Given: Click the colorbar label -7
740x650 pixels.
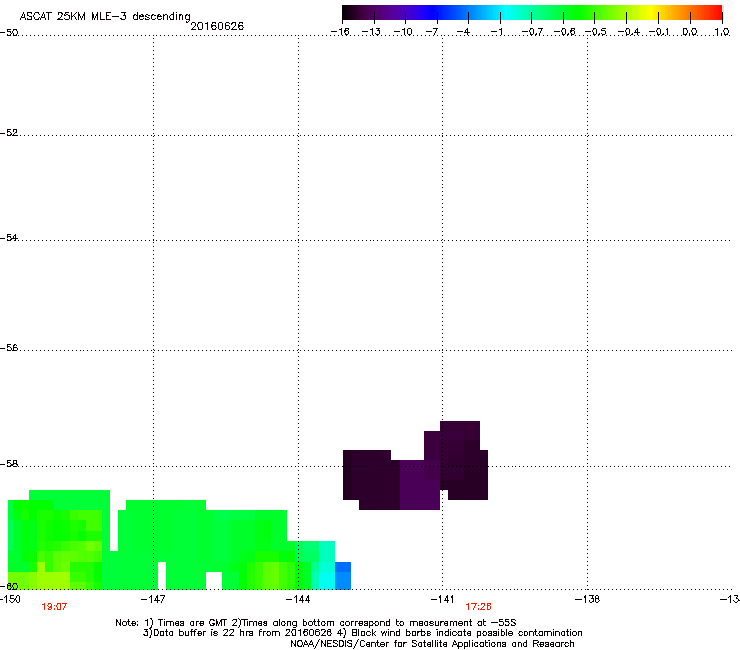Looking at the screenshot, I should pos(432,32).
